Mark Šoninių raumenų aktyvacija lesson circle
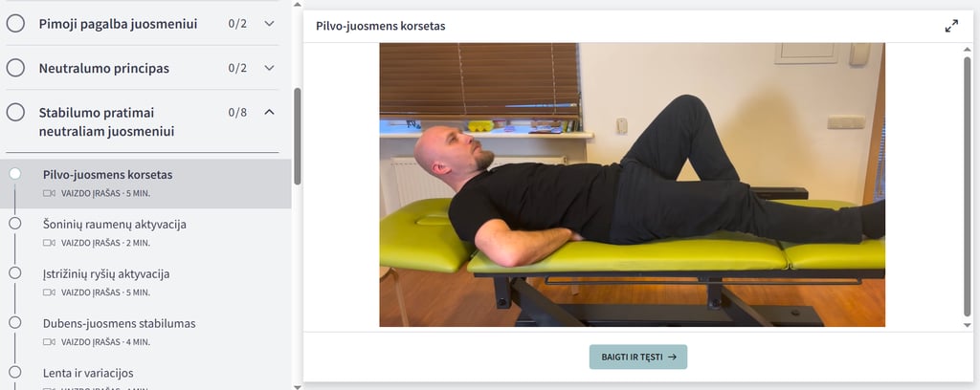 pyautogui.click(x=15, y=224)
